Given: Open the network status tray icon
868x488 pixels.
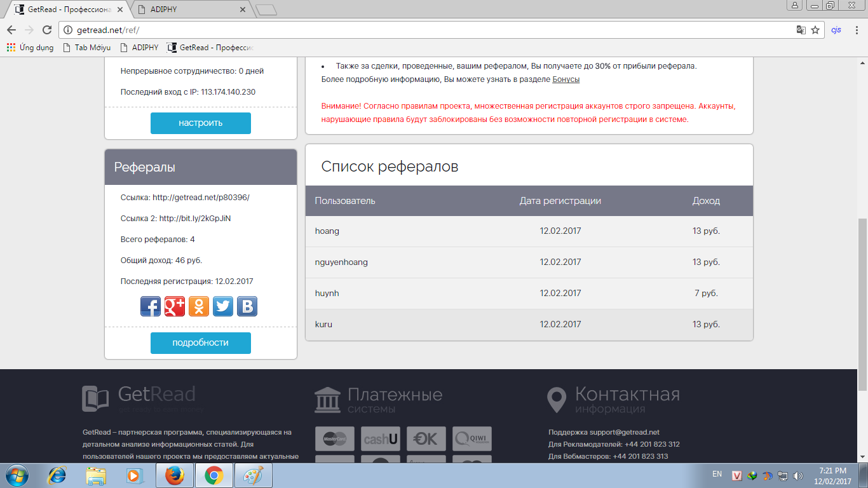Looking at the screenshot, I should (x=783, y=475).
